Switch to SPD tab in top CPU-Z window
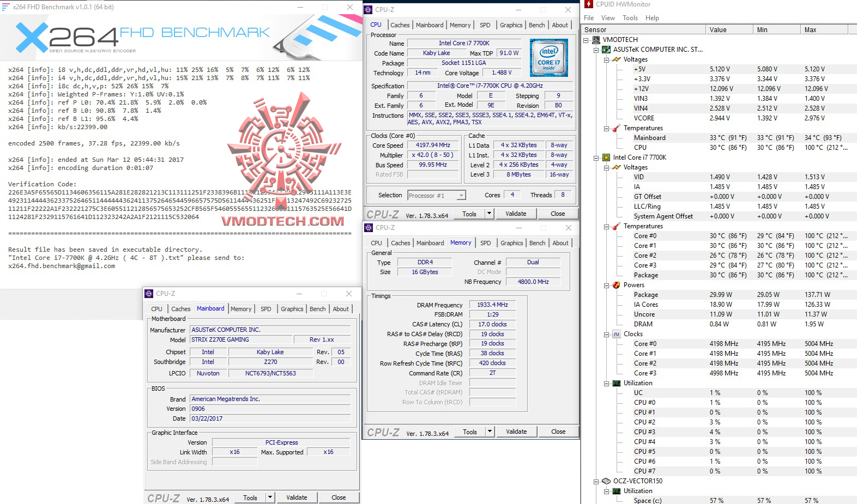This screenshot has width=857, height=504. 485,25
